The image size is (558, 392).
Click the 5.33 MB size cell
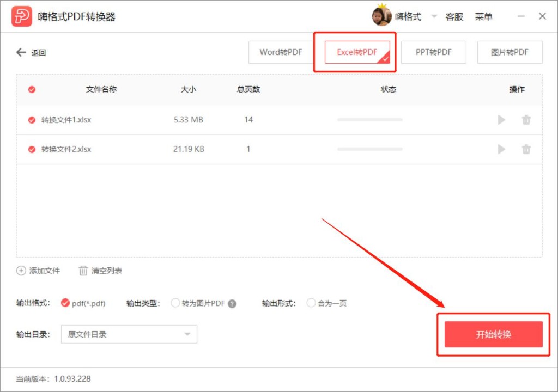click(188, 120)
